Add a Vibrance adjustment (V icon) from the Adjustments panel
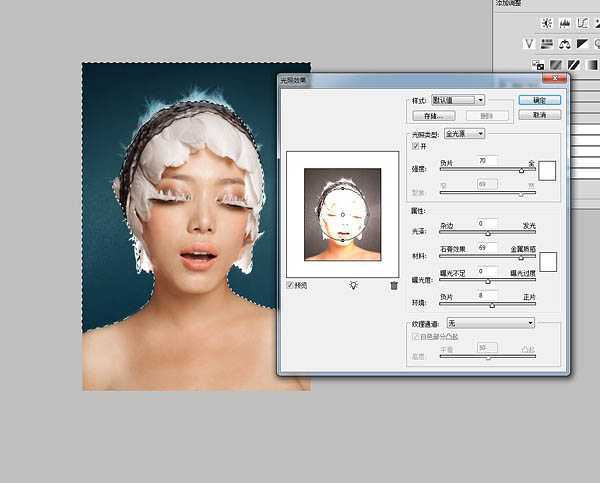 point(529,44)
